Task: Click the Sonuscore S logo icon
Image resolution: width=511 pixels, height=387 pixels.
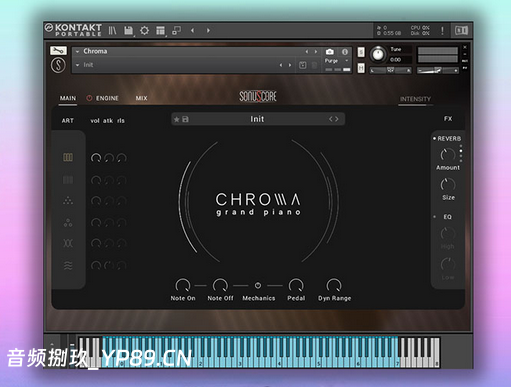Action: [58, 65]
